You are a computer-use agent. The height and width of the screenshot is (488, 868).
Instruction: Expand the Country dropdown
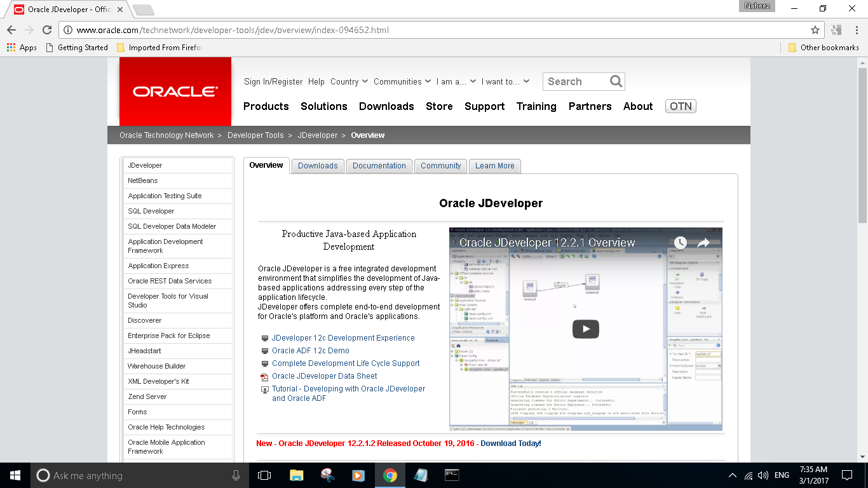(349, 81)
